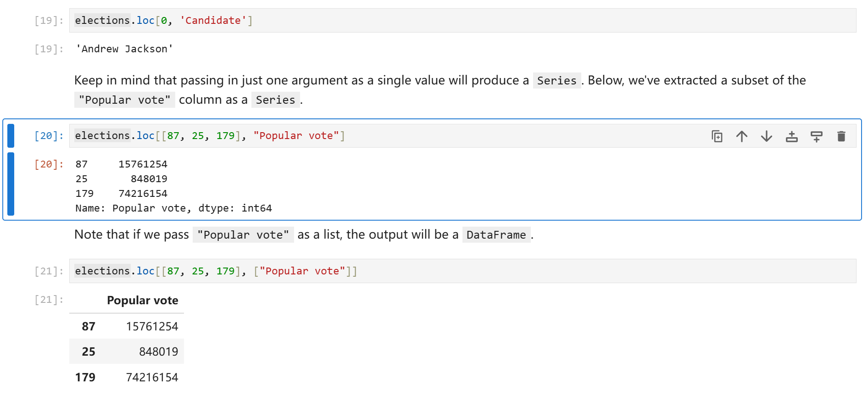Click the 'Andrew Jackson' output text
Viewport: 868px width, 402px height.
pos(124,49)
